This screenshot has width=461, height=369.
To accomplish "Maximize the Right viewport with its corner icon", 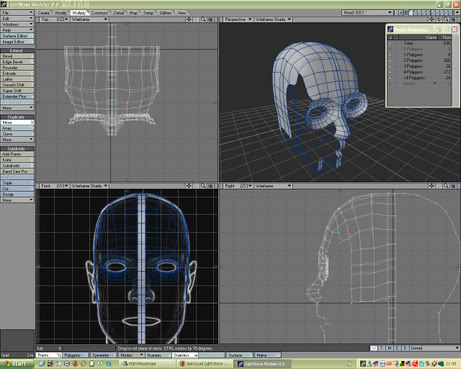I will point(454,186).
